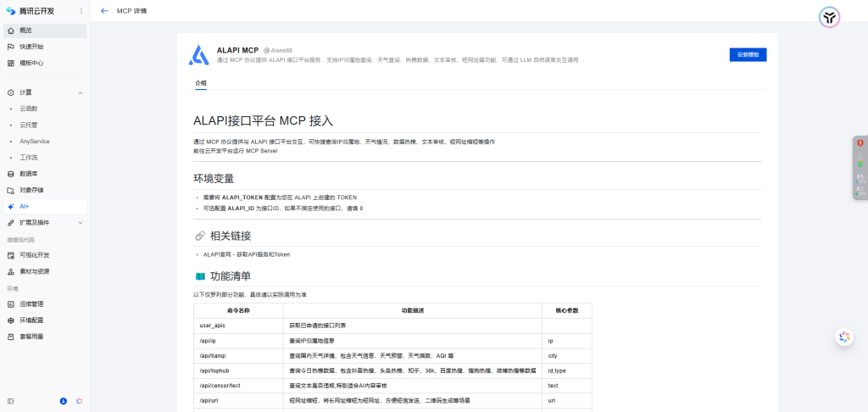This screenshot has height=412, width=868.
Task: Click the green battery indicator on right widget
Action: (860, 162)
